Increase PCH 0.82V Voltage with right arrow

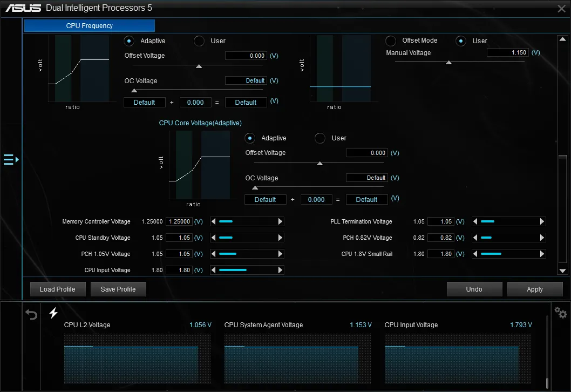click(542, 238)
